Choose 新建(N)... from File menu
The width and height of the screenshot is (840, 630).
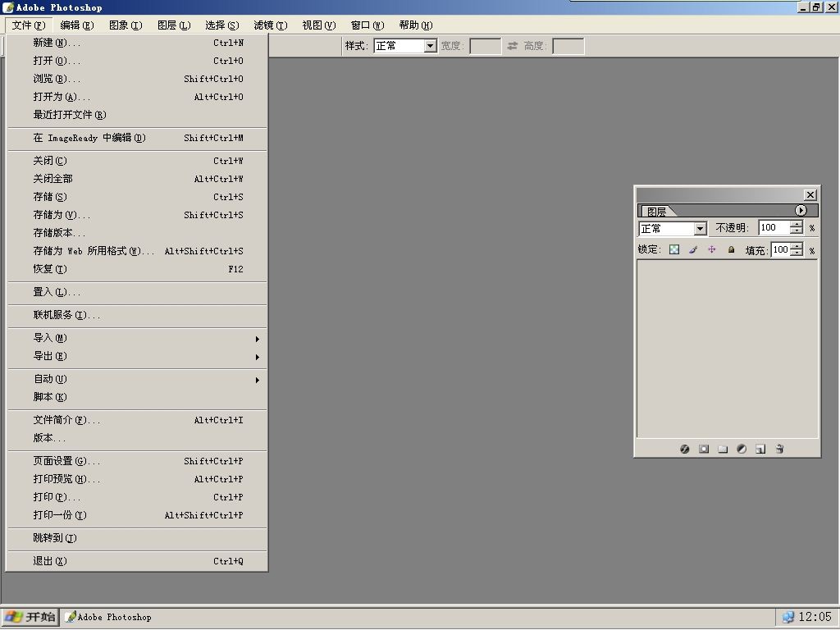tap(137, 43)
